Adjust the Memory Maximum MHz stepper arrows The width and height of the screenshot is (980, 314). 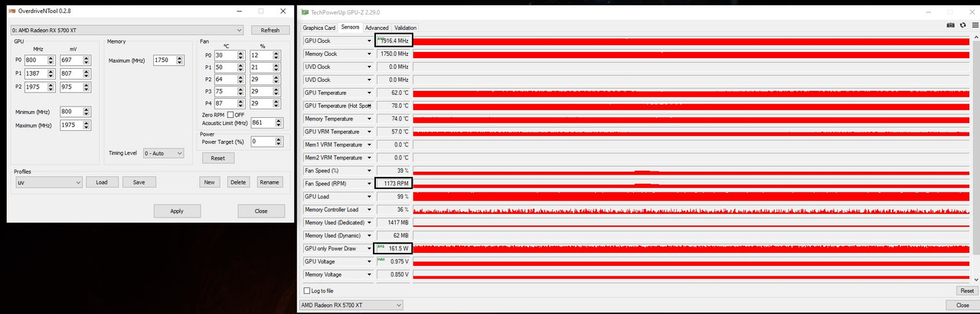point(179,60)
